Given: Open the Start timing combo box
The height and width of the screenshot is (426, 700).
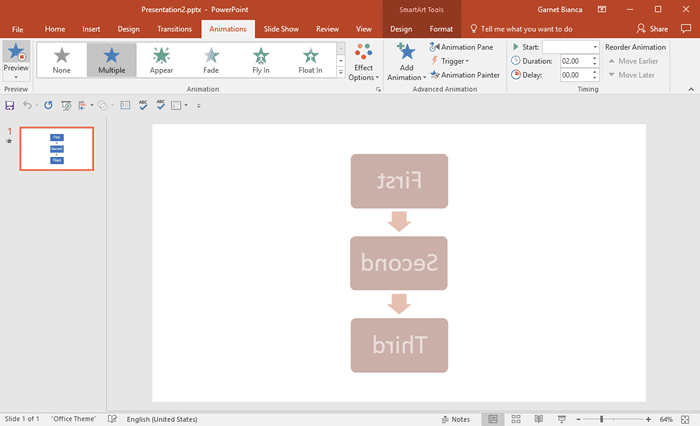Looking at the screenshot, I should tap(570, 47).
